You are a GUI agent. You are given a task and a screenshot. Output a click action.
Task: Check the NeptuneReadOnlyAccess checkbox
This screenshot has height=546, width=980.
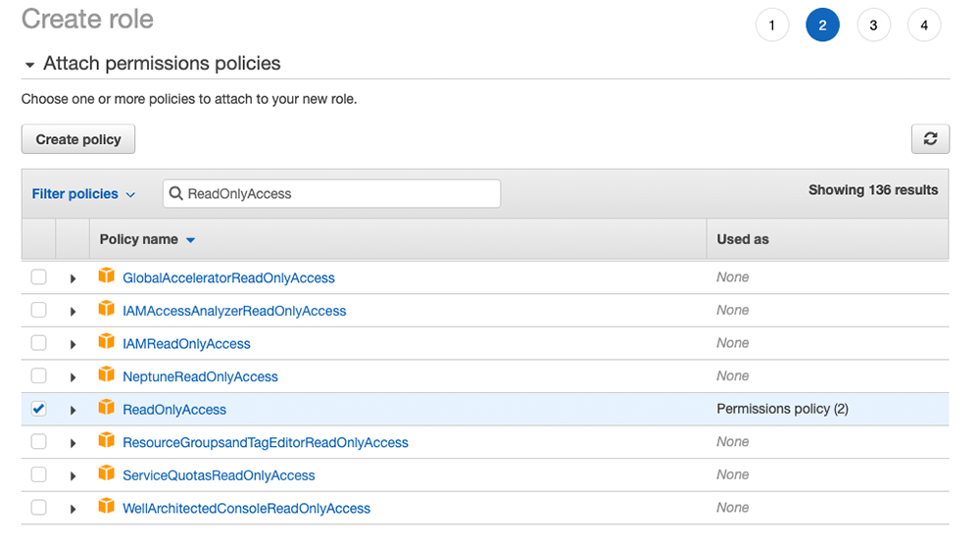39,375
